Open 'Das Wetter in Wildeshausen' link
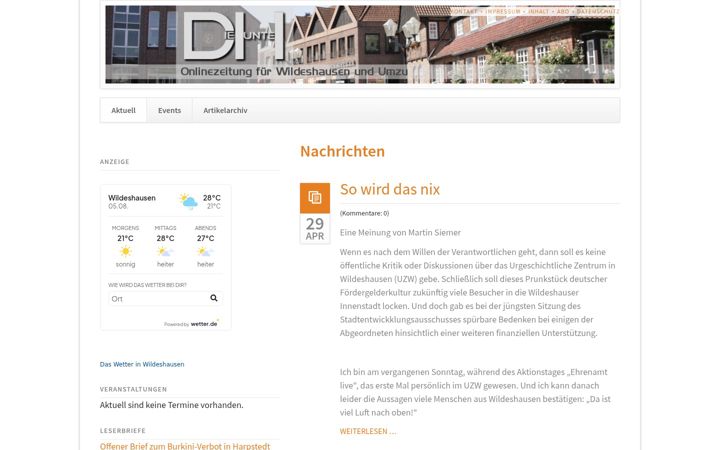Screen dimensions: 720x450 click(x=142, y=364)
